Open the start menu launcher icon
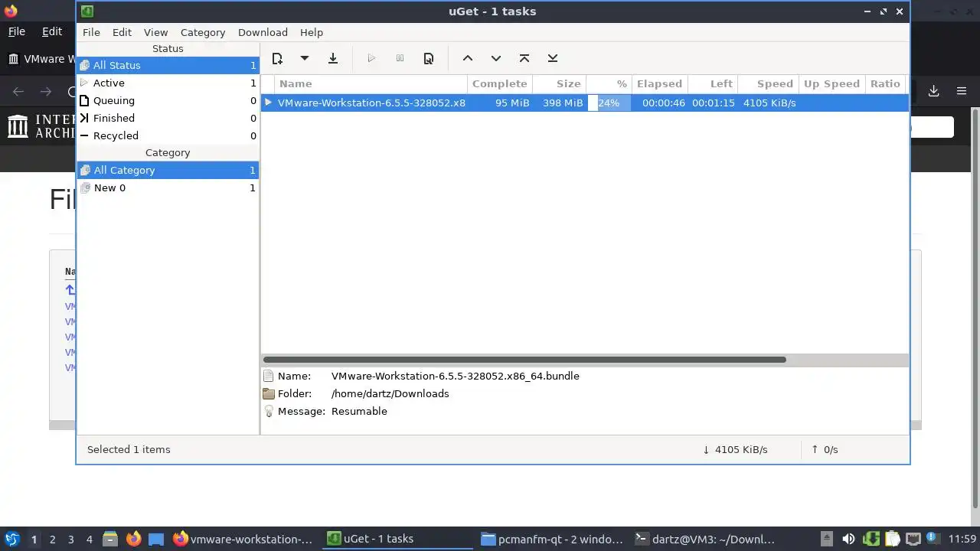Image resolution: width=980 pixels, height=551 pixels. [x=11, y=539]
